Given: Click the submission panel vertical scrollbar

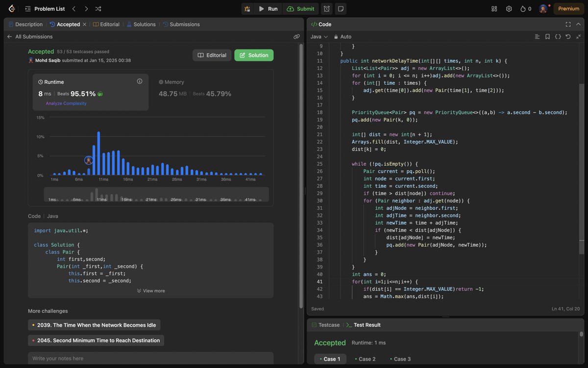Looking at the screenshot, I should 301,176.
